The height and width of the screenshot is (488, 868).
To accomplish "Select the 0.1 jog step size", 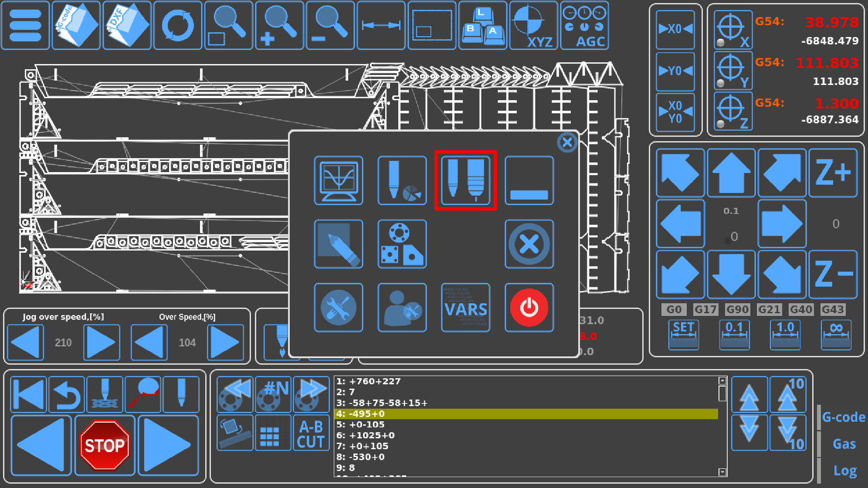I will [734, 335].
